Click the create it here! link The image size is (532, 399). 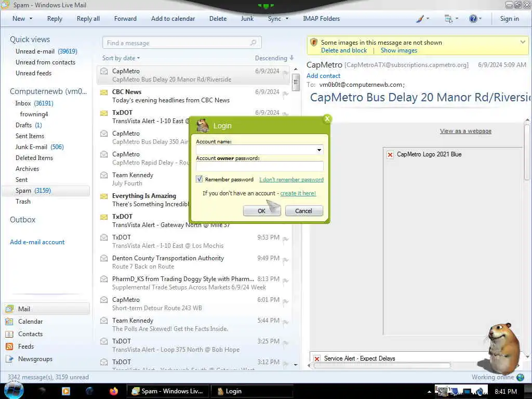coord(298,193)
